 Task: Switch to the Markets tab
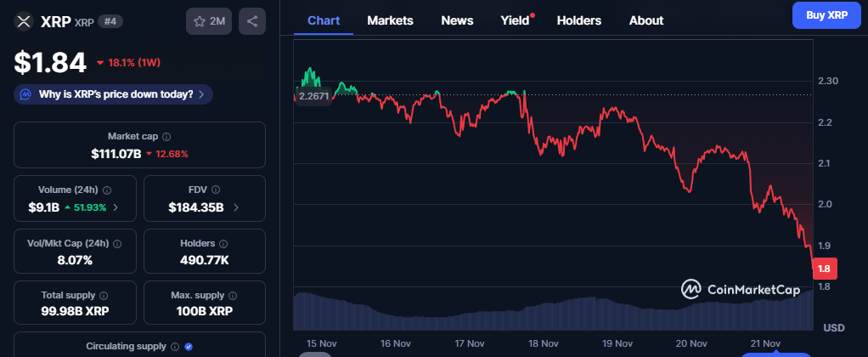point(390,20)
